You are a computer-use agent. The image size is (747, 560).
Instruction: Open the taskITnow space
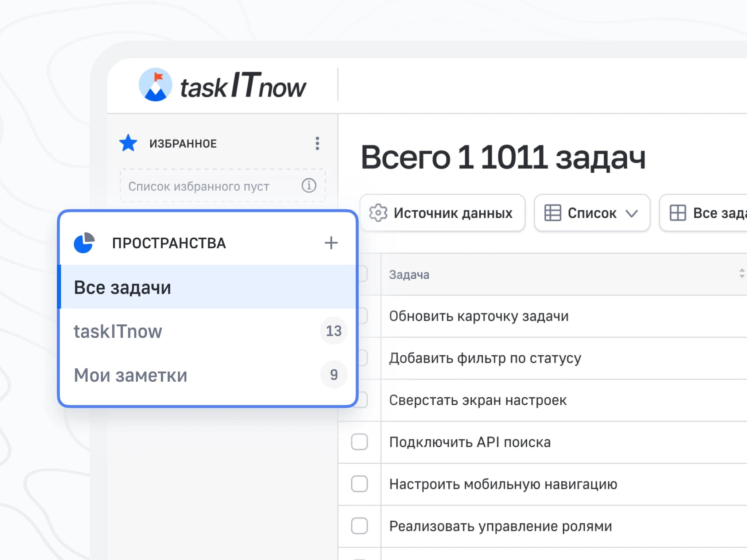pos(207,331)
